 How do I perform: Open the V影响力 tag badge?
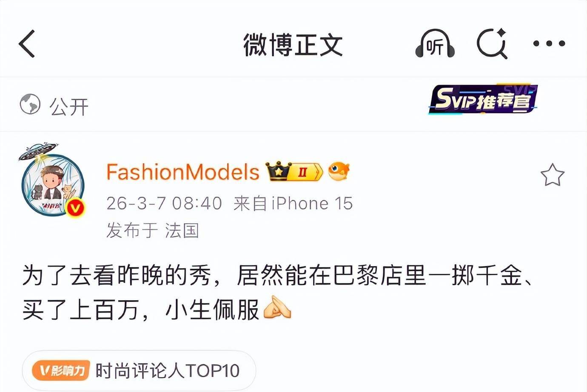61,371
